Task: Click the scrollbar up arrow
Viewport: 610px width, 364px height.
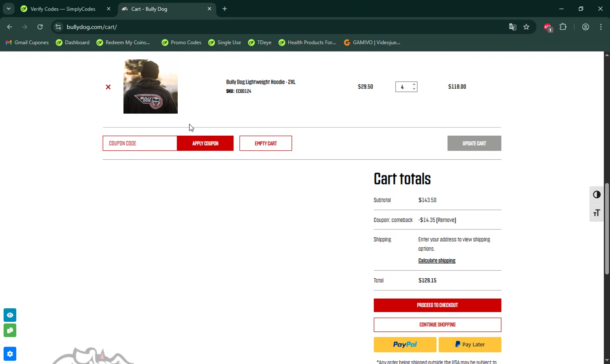Action: (x=607, y=54)
